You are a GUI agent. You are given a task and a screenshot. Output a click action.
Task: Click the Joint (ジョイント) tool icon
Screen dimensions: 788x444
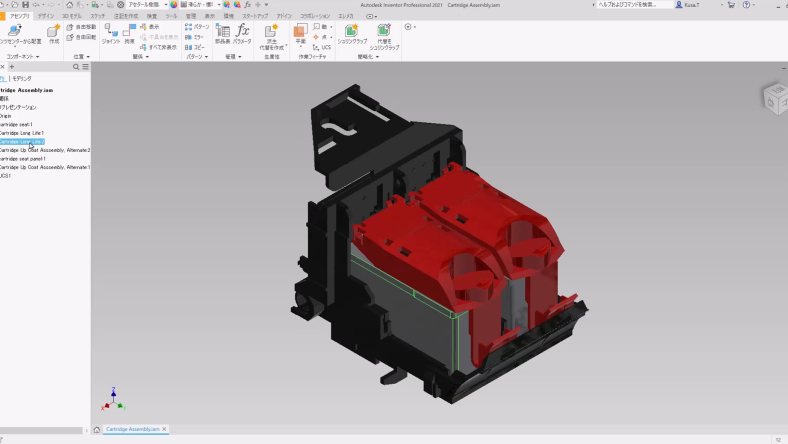pyautogui.click(x=110, y=32)
